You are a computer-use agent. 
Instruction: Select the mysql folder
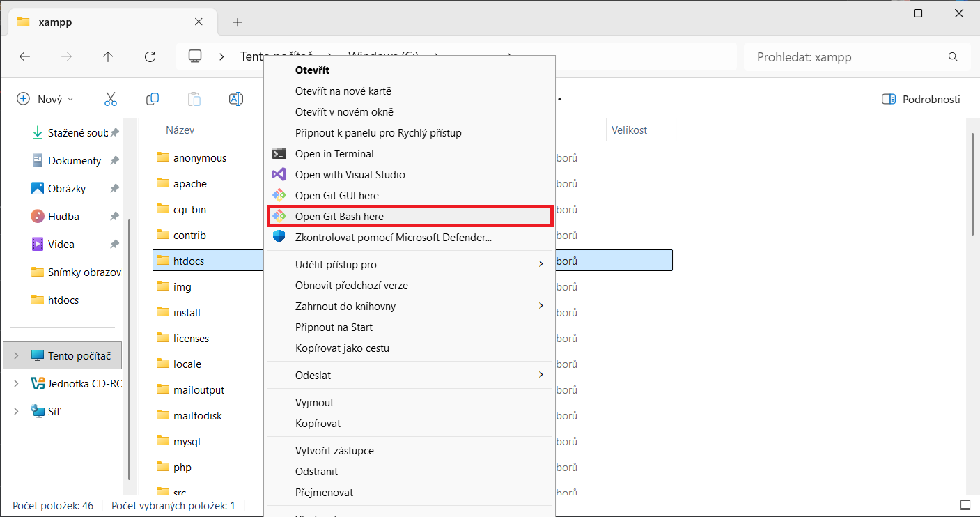click(x=187, y=441)
